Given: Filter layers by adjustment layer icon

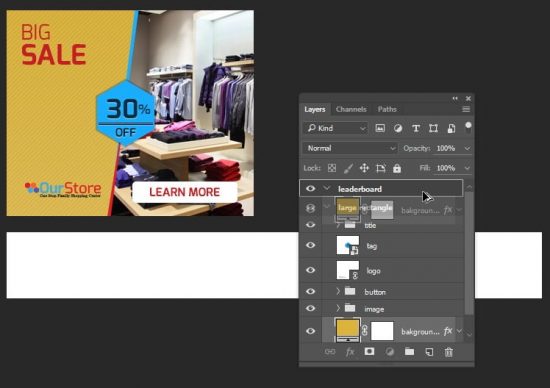Looking at the screenshot, I should click(398, 128).
